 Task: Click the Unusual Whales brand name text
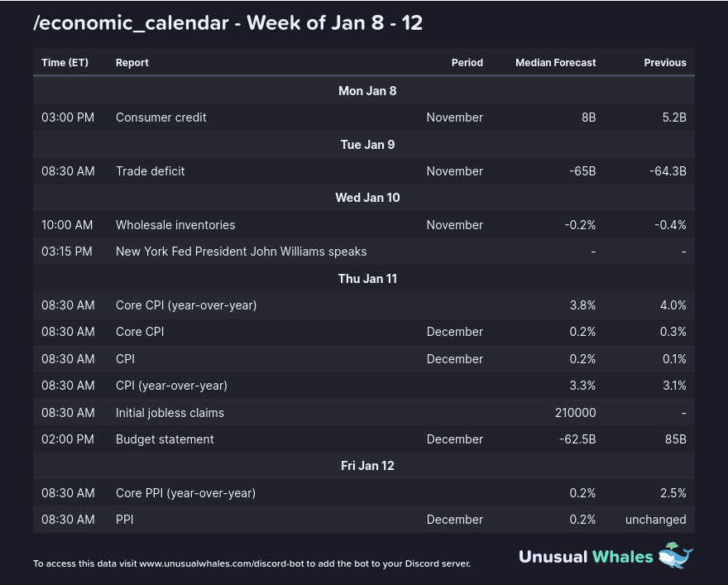pyautogui.click(x=586, y=557)
